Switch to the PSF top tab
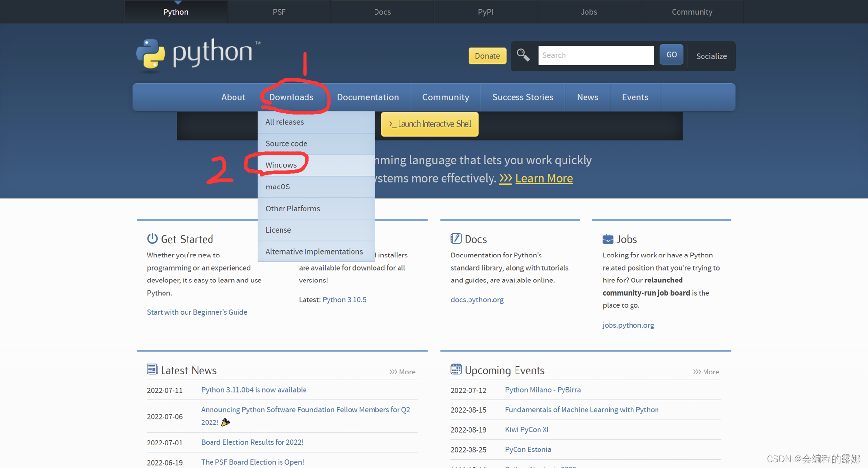The image size is (868, 468). point(279,12)
